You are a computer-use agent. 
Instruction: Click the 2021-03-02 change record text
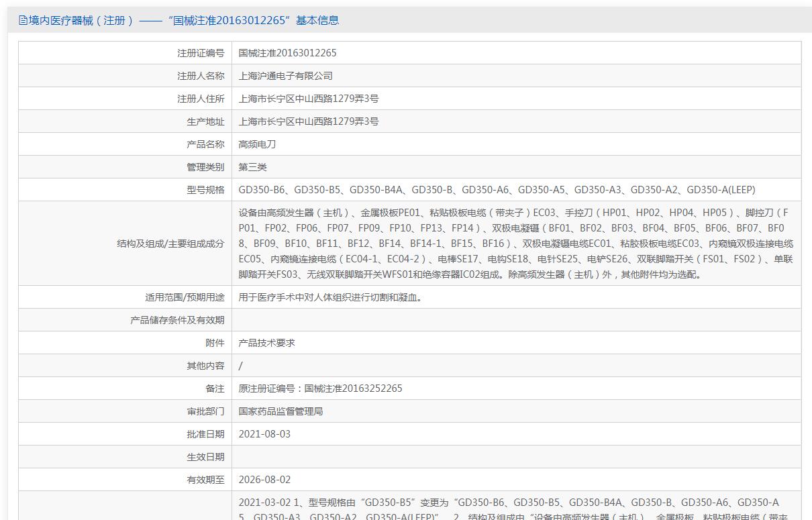[513, 510]
